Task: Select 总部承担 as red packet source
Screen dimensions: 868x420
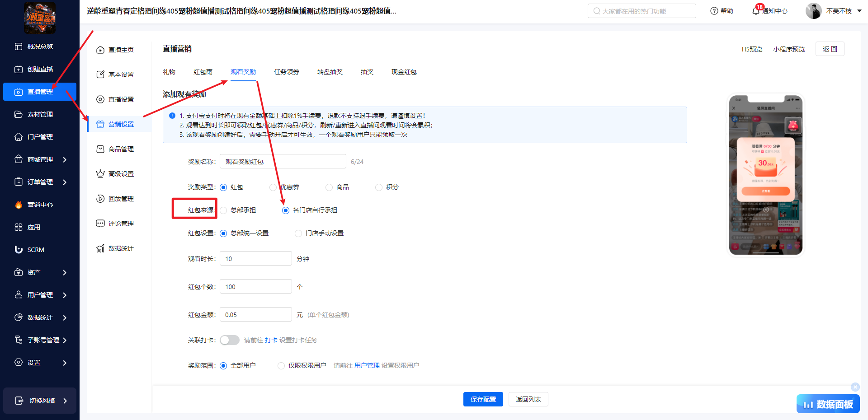Action: point(224,210)
